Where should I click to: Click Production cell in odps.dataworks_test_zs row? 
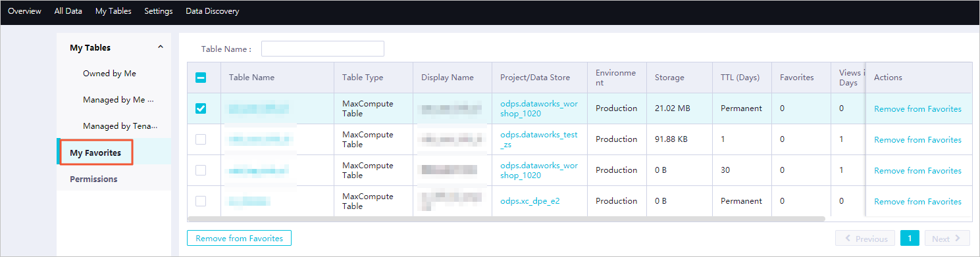[616, 139]
